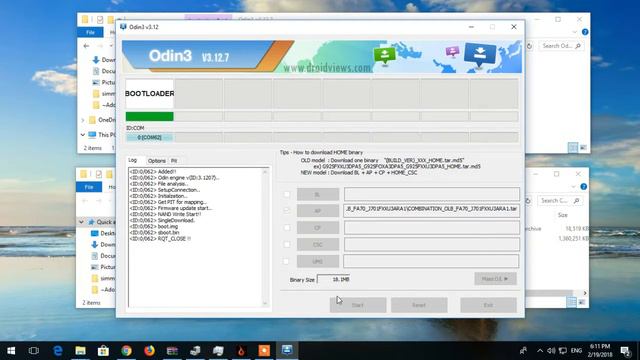The image size is (640, 360).
Task: Switch to the Log tab
Action: click(133, 160)
